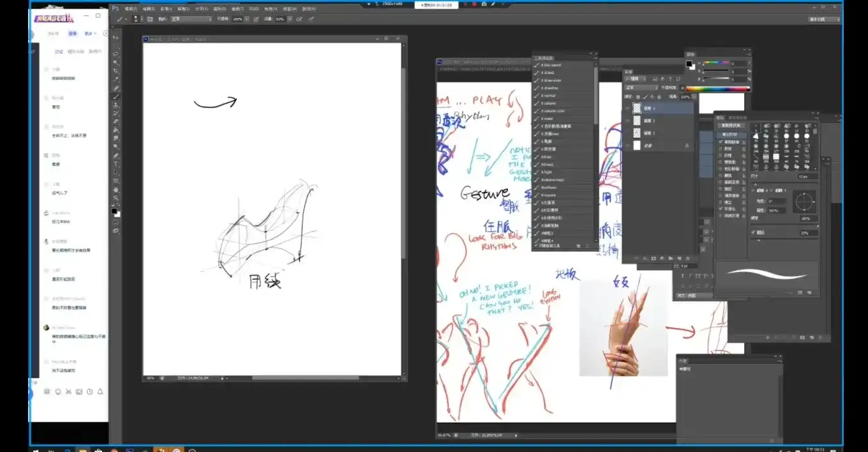This screenshot has width=868, height=452.
Task: Toggle the checkbox at the tool presets panel bottom
Action: (x=535, y=246)
